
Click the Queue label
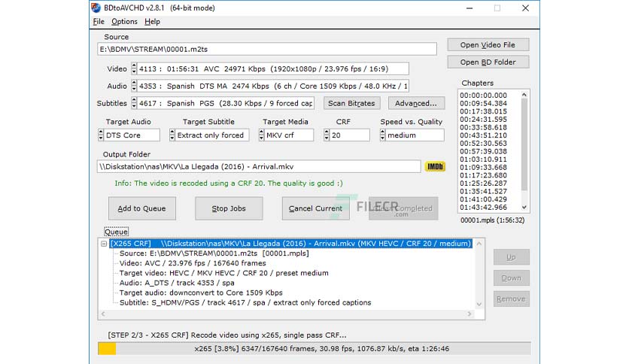click(x=116, y=232)
